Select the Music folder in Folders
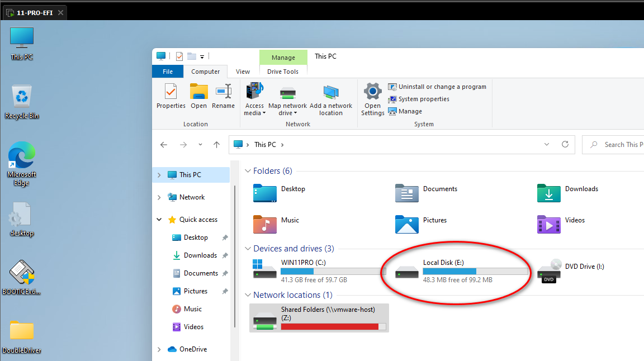The height and width of the screenshot is (361, 644). (x=276, y=224)
